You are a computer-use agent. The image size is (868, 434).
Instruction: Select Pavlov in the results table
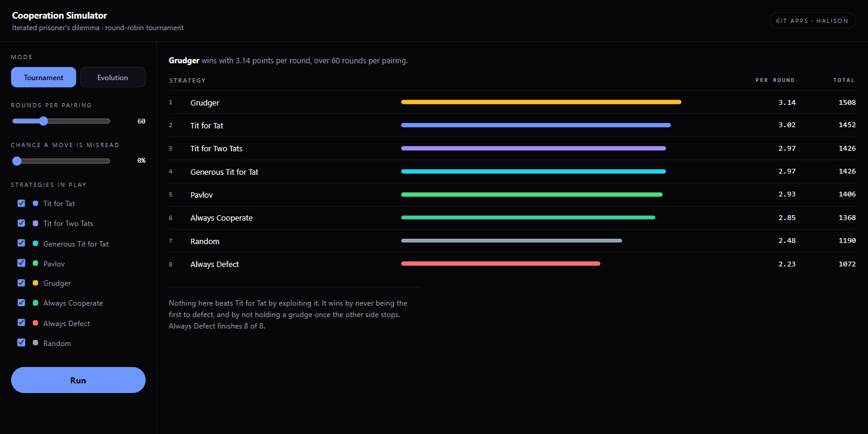point(201,195)
